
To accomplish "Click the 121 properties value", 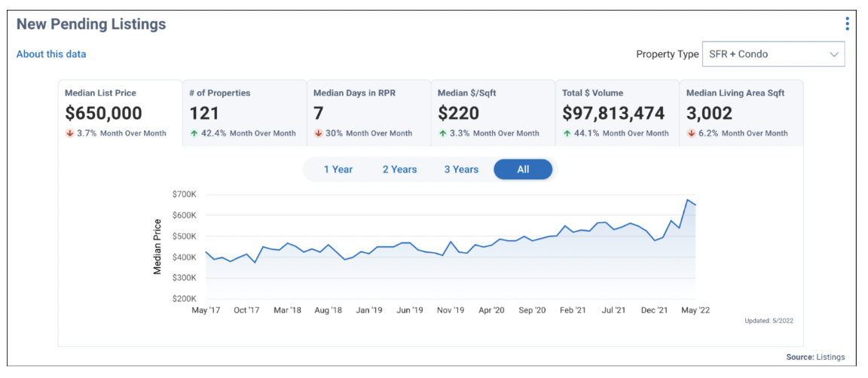I will click(x=204, y=114).
